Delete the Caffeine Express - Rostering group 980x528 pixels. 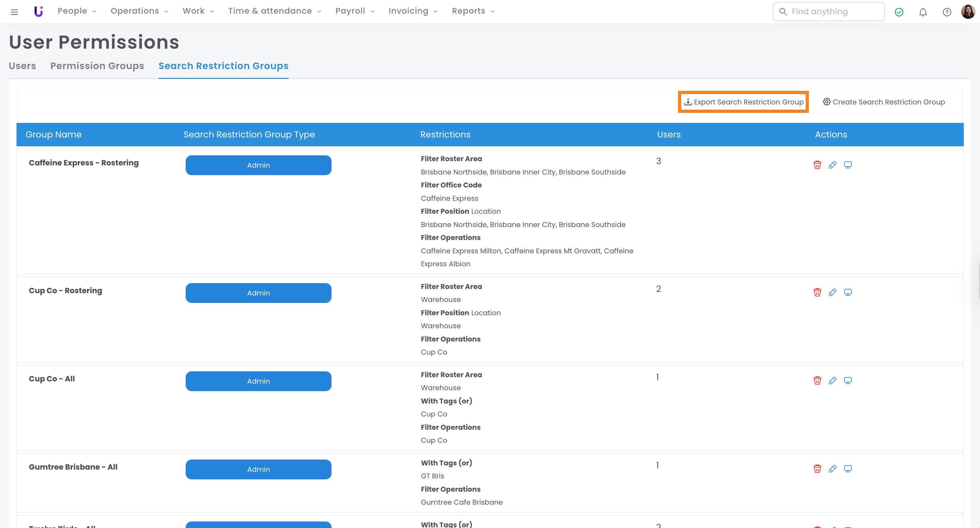coord(817,165)
